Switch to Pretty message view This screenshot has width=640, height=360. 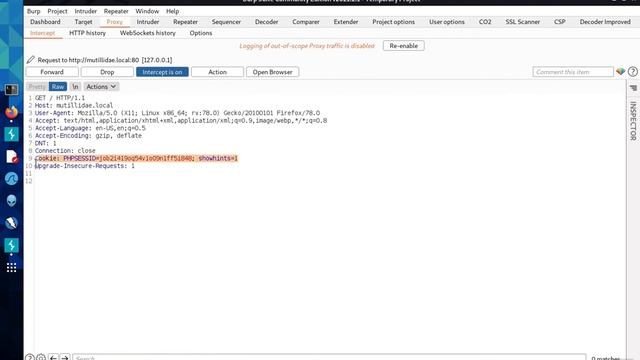tap(37, 87)
